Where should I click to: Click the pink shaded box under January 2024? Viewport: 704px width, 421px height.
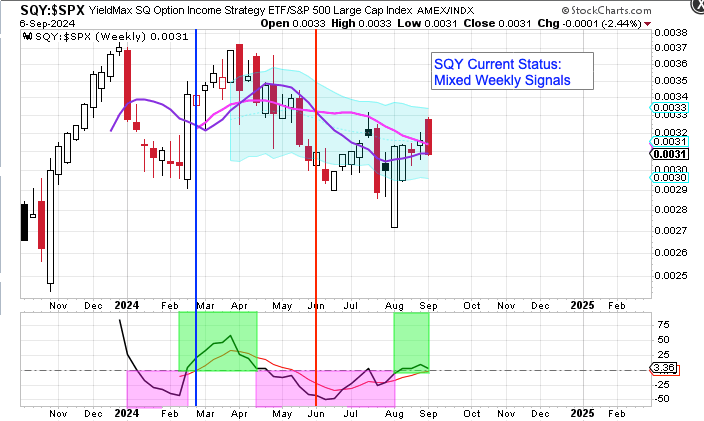point(155,388)
